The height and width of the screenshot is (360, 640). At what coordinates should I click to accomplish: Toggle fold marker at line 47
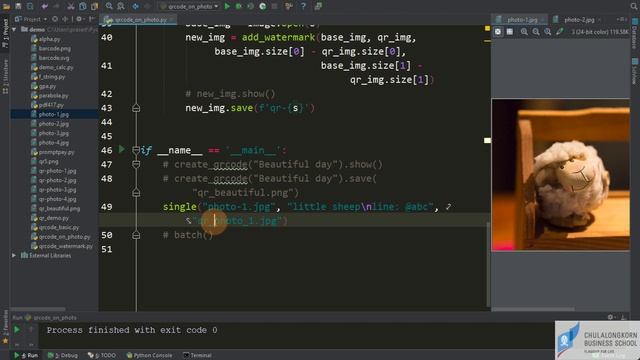tap(136, 164)
